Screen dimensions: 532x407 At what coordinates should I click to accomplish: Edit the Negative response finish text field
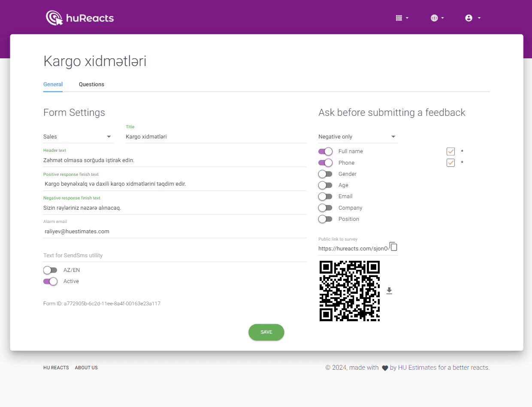(175, 208)
